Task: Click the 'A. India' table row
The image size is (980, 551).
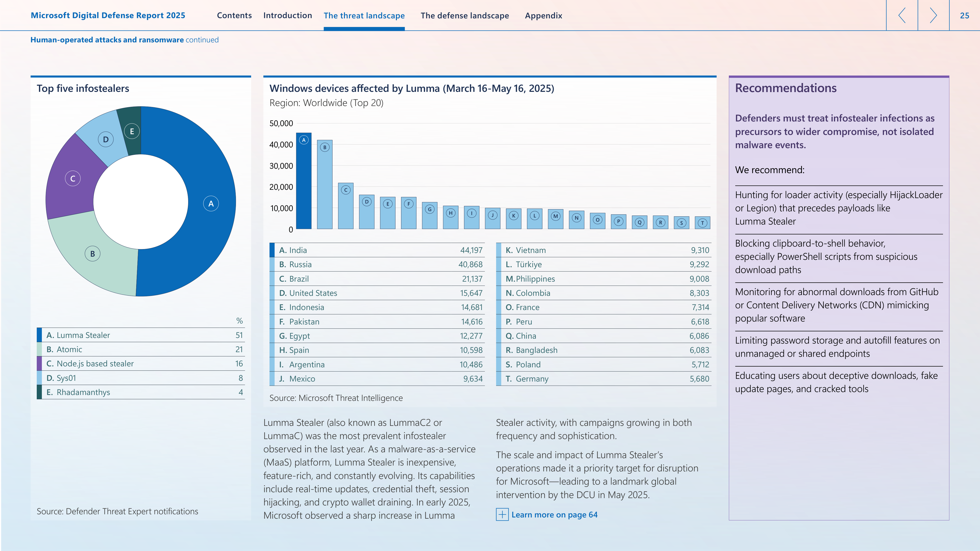Action: (377, 250)
